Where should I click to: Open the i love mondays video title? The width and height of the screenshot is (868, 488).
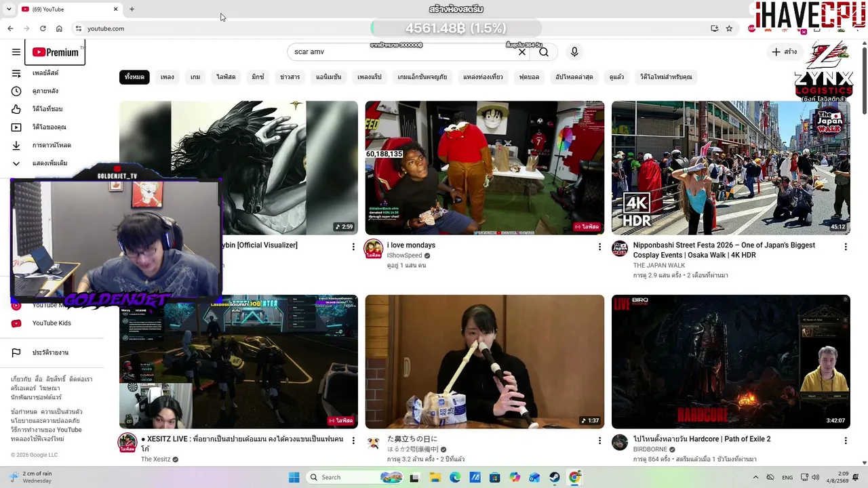point(411,245)
